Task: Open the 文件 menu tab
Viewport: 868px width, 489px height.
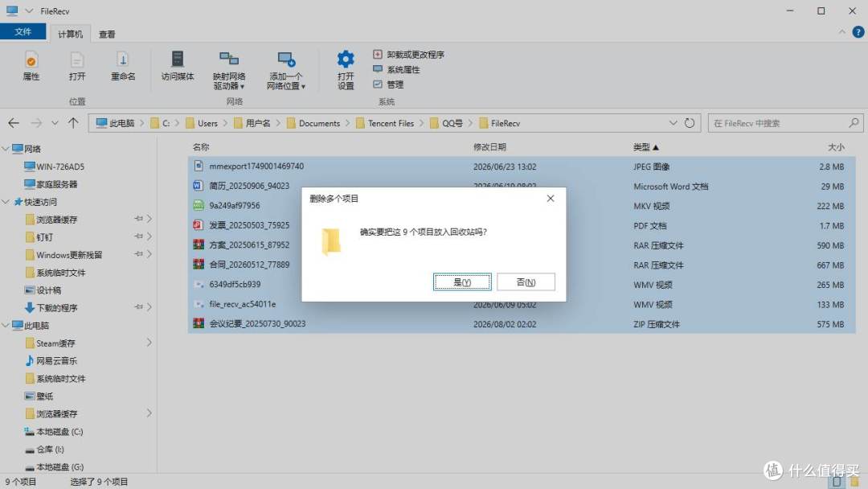Action: click(x=23, y=31)
